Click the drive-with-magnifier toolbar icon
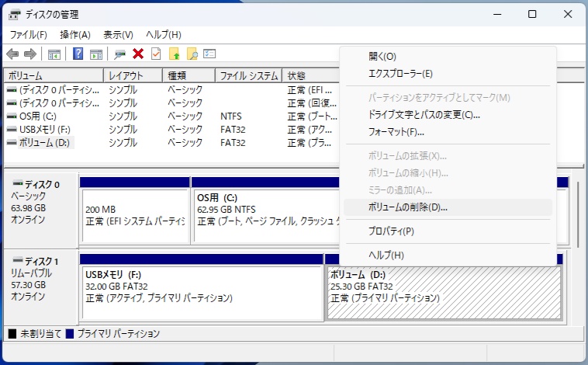This screenshot has width=588, height=365. point(119,54)
